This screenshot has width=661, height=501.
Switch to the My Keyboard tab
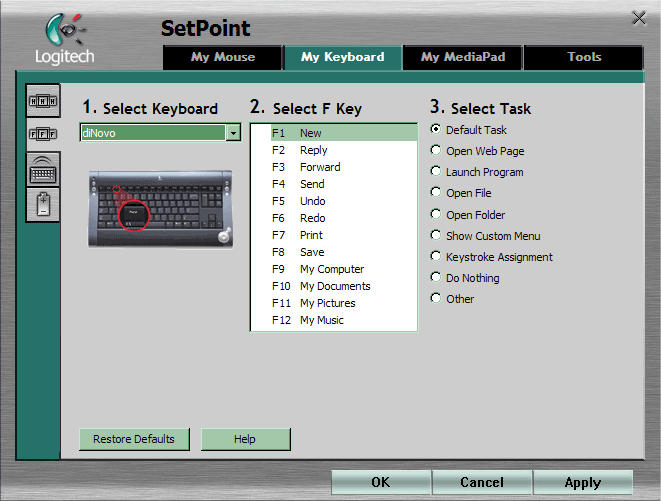click(343, 57)
